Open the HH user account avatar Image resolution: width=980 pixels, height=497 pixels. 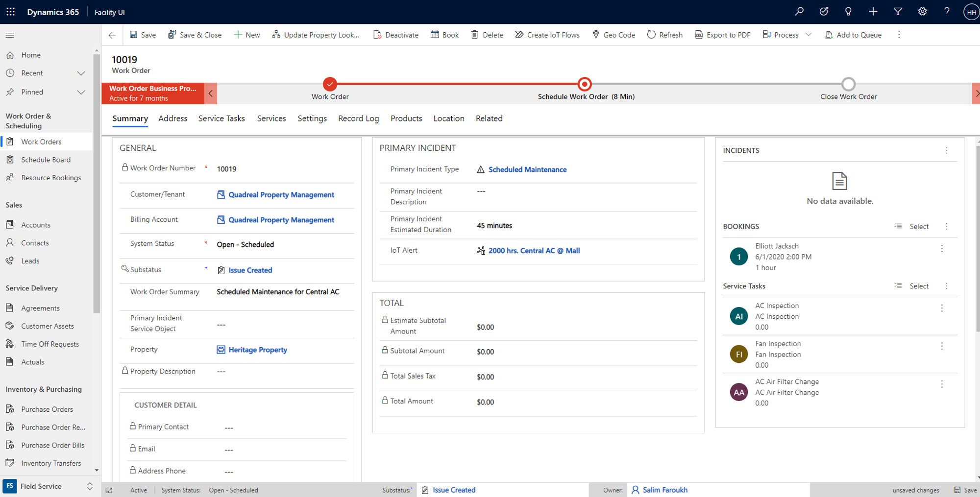pyautogui.click(x=971, y=12)
